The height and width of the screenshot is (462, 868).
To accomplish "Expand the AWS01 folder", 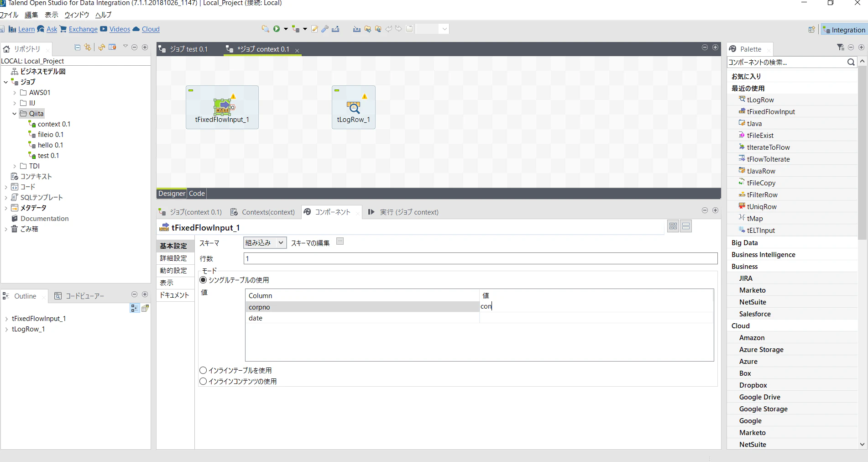I will tap(15, 93).
